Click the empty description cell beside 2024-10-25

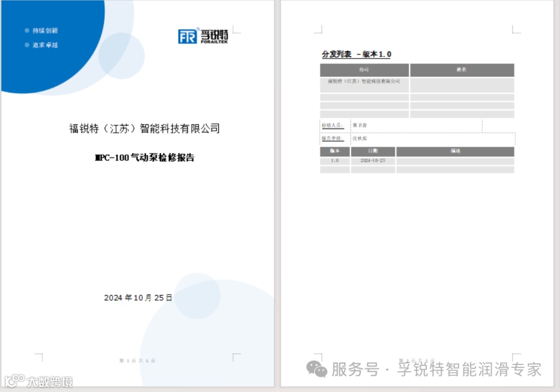[x=455, y=161]
